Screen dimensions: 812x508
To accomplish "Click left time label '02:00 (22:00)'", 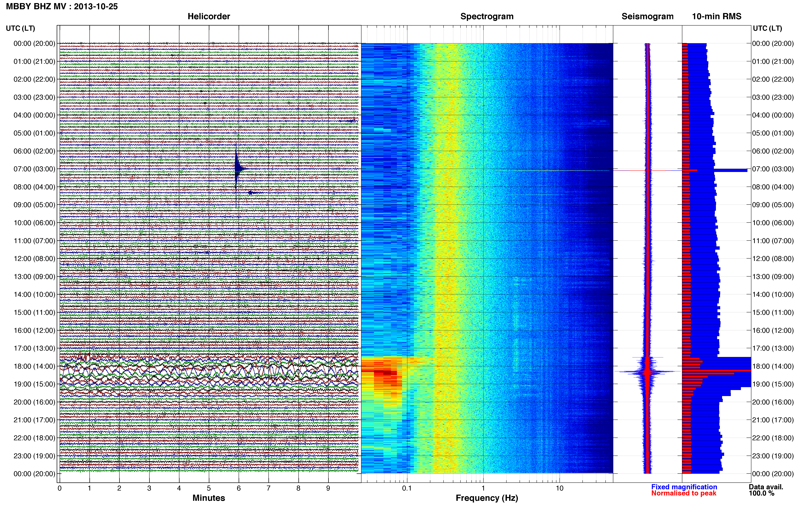I will [x=34, y=79].
